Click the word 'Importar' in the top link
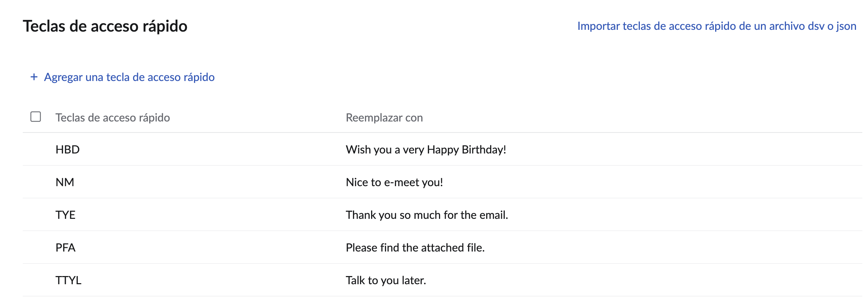Screen dimensions: 868x297 coord(598,26)
